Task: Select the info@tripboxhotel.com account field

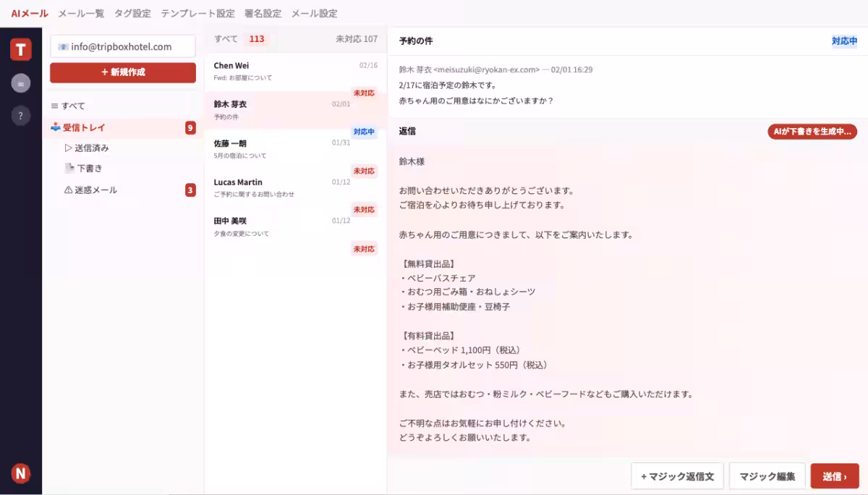Action: pyautogui.click(x=122, y=46)
